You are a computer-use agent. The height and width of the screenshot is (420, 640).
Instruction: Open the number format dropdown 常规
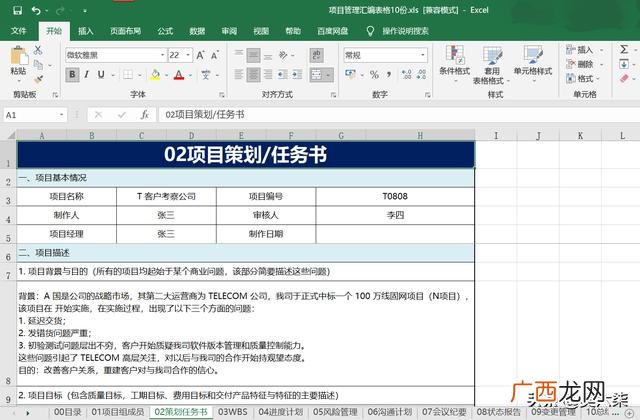point(423,55)
